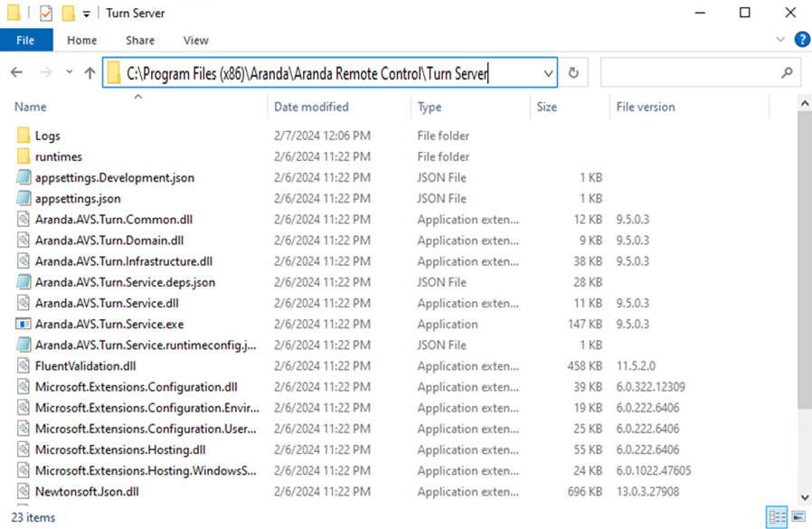The image size is (812, 529).
Task: Click the 2/7/2024 12:06 PM date cell
Action: tap(322, 136)
